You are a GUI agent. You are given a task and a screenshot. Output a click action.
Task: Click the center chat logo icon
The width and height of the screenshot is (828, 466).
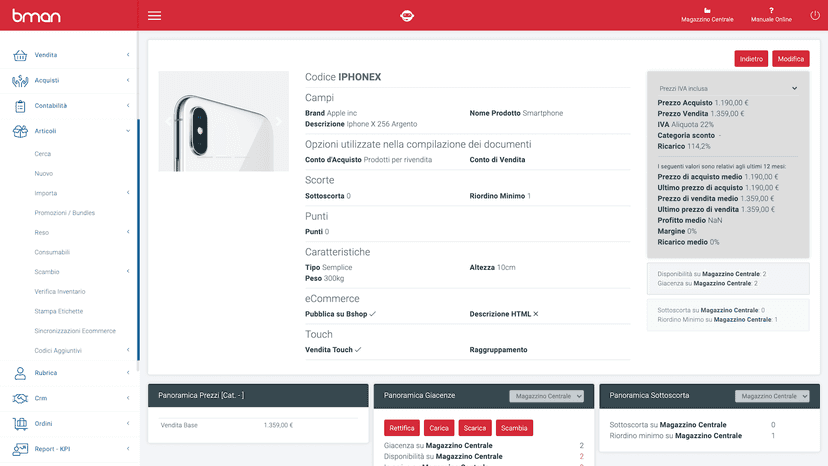pos(407,16)
